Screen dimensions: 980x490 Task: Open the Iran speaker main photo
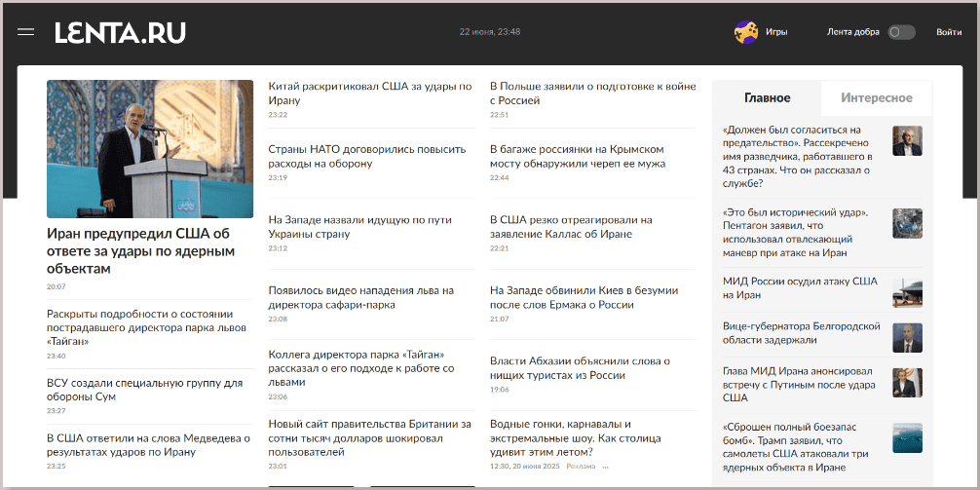pyautogui.click(x=150, y=149)
